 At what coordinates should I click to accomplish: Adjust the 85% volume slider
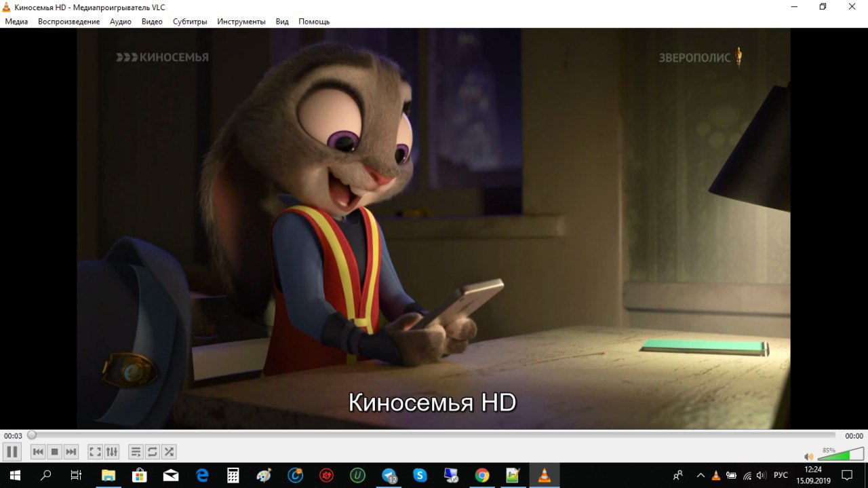840,455
